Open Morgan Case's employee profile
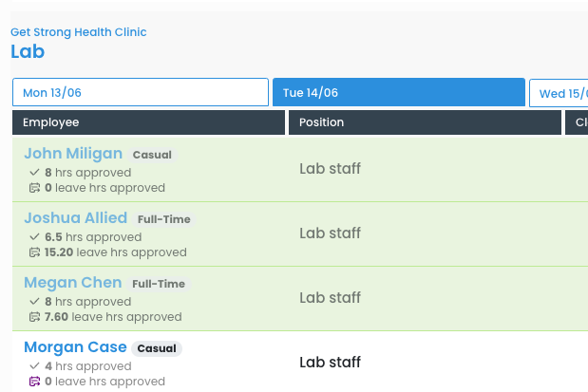The image size is (588, 392). (72, 347)
